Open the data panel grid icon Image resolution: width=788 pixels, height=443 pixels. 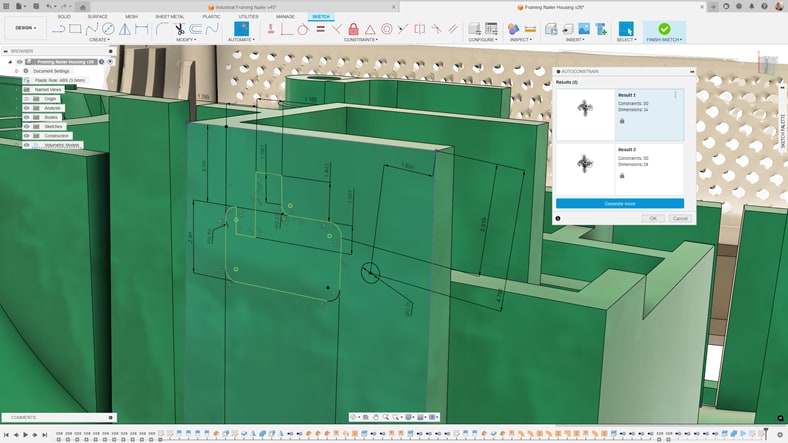pos(6,7)
